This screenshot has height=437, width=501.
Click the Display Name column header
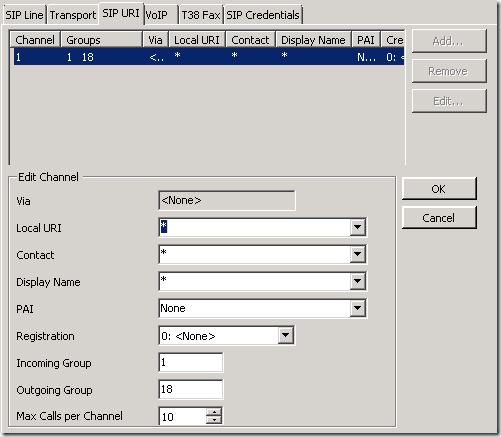tap(313, 40)
